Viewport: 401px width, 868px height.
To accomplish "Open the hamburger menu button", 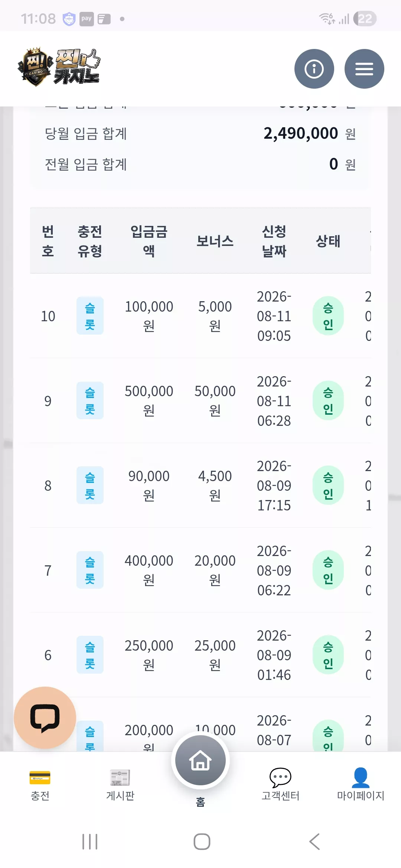I will click(364, 69).
